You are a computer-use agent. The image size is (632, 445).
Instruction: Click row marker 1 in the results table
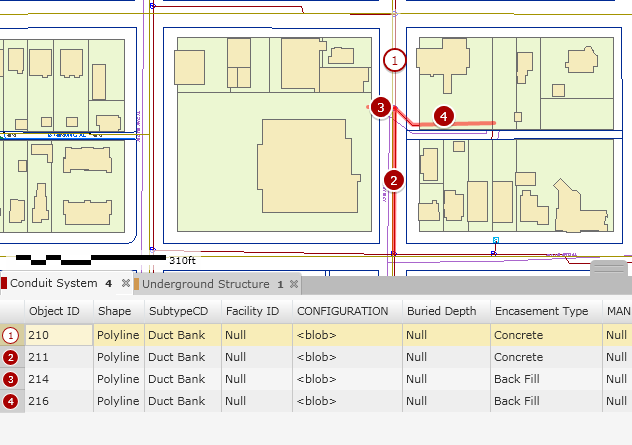[x=11, y=335]
